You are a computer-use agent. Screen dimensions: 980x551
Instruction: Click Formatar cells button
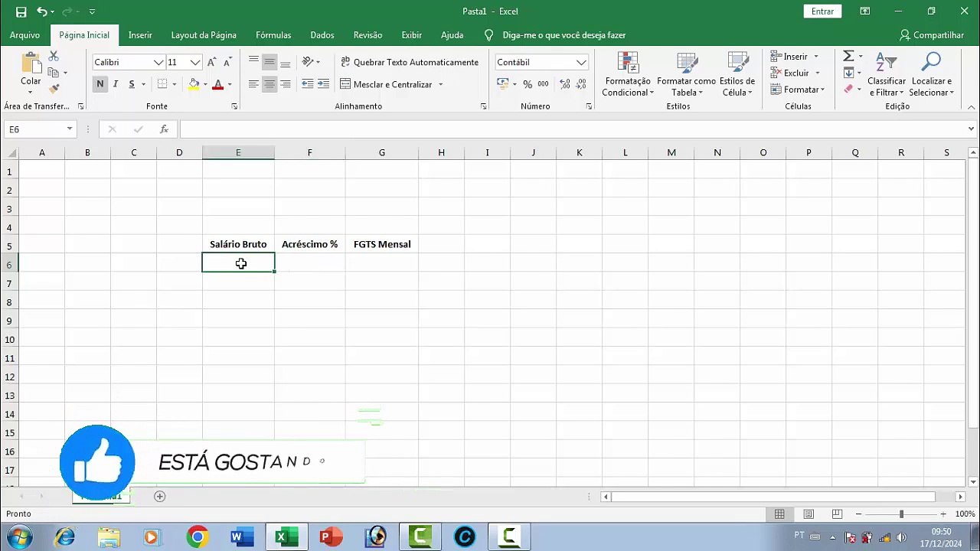tap(797, 90)
